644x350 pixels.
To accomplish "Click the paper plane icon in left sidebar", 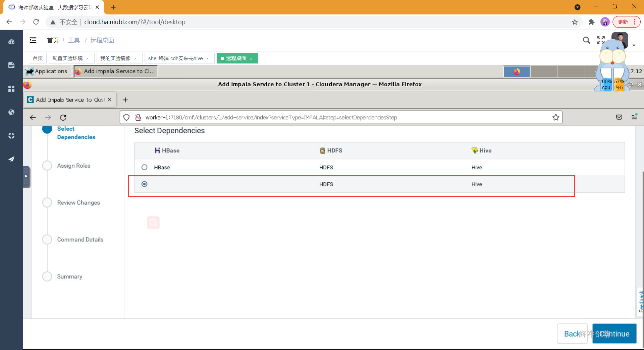I will click(x=11, y=159).
